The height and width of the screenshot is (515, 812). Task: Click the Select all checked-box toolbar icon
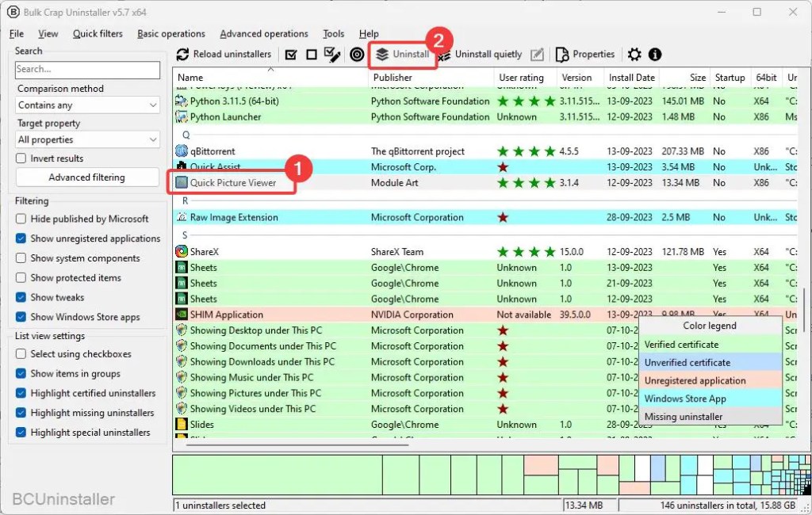pos(291,55)
